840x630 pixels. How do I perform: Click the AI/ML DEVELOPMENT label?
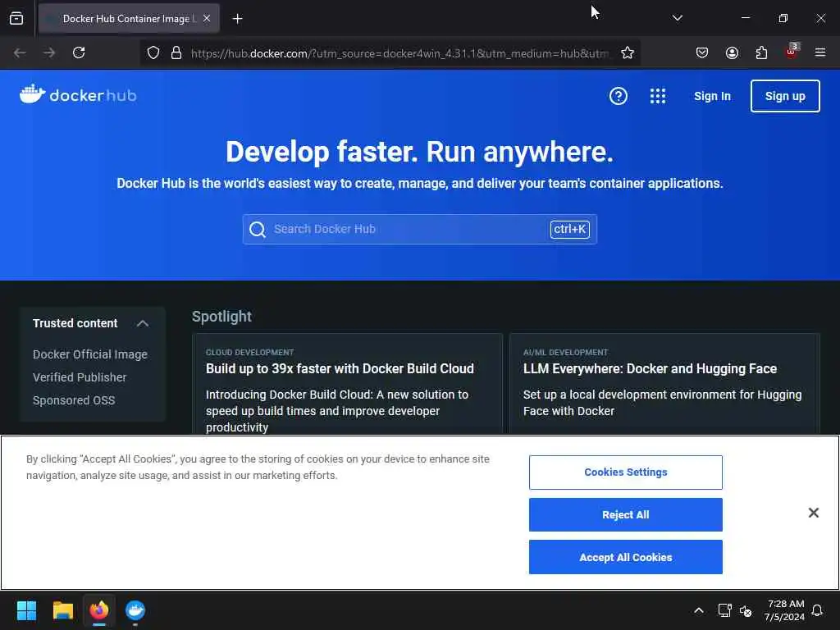pos(565,352)
